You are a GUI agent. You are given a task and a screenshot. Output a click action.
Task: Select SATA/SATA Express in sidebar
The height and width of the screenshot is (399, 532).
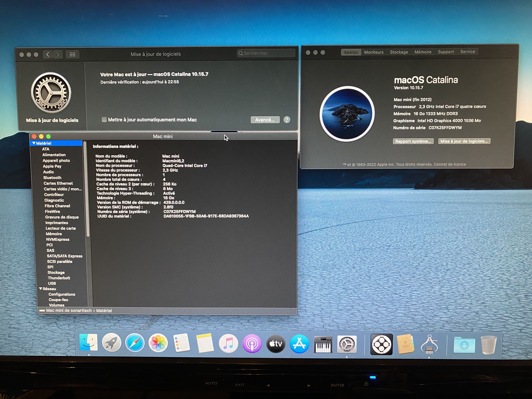coord(65,256)
